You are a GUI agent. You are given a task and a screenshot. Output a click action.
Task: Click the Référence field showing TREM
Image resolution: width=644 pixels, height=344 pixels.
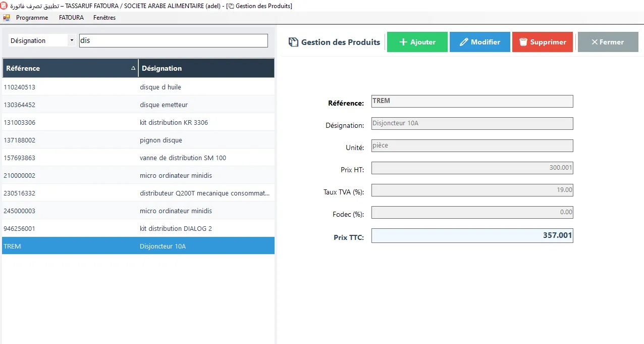[472, 101]
